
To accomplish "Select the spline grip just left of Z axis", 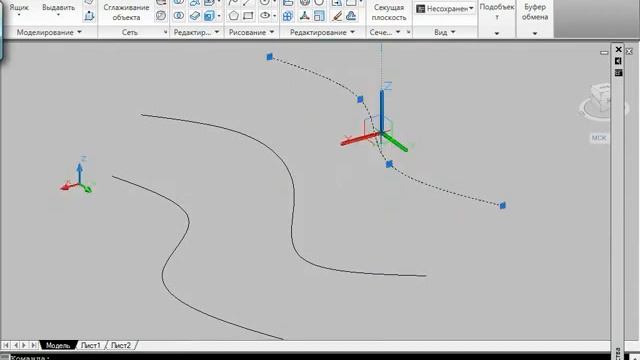I will click(x=360, y=99).
